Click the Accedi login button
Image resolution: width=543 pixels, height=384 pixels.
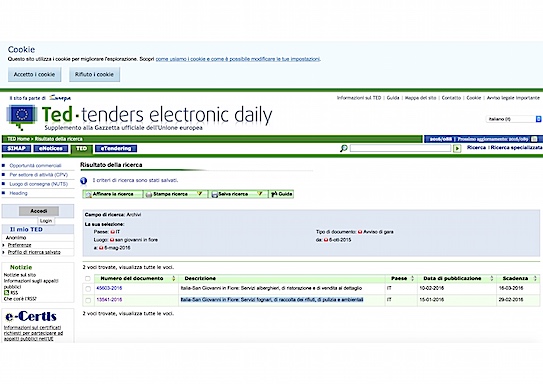click(x=39, y=211)
